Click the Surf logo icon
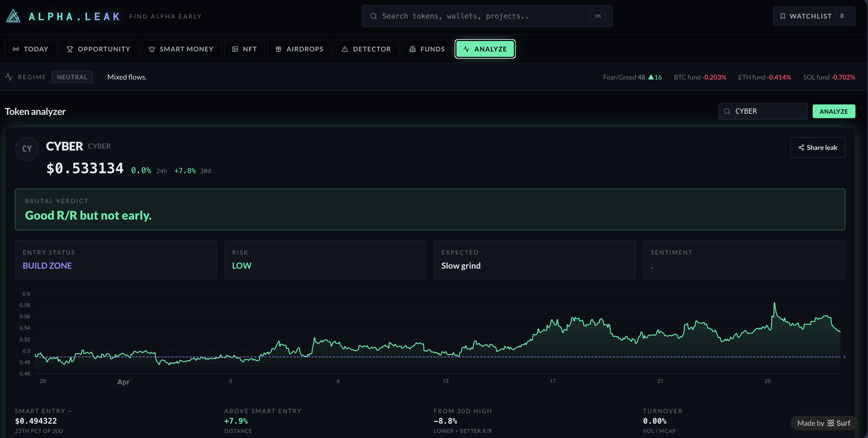The width and height of the screenshot is (868, 438). pyautogui.click(x=831, y=423)
